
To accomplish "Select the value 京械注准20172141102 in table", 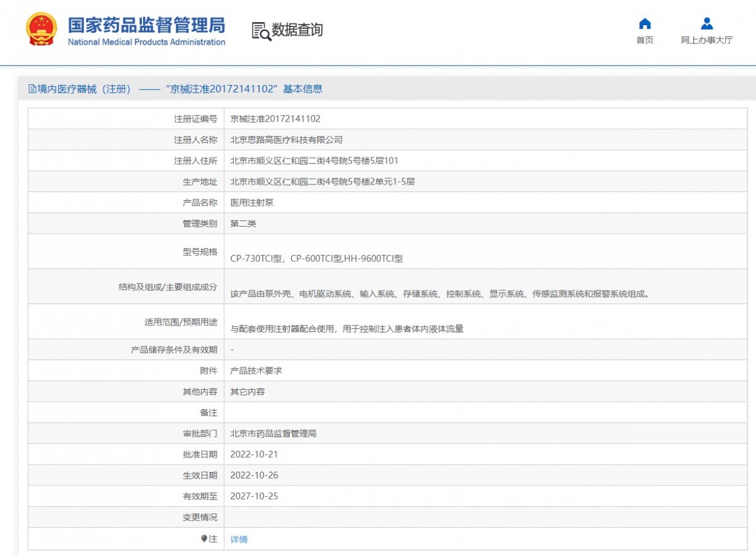I will 275,118.
